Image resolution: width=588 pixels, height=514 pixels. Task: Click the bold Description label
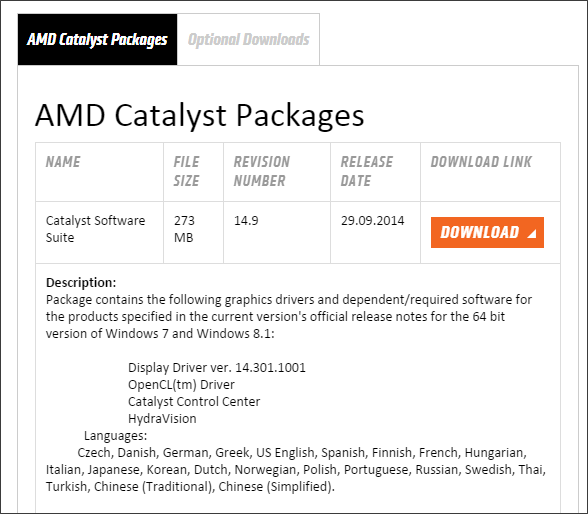(x=81, y=282)
